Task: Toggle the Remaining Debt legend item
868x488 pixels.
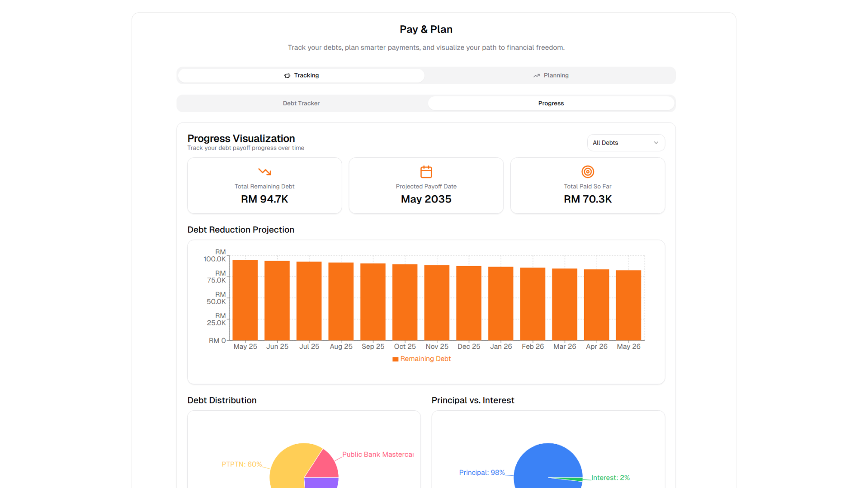Action: pyautogui.click(x=421, y=359)
